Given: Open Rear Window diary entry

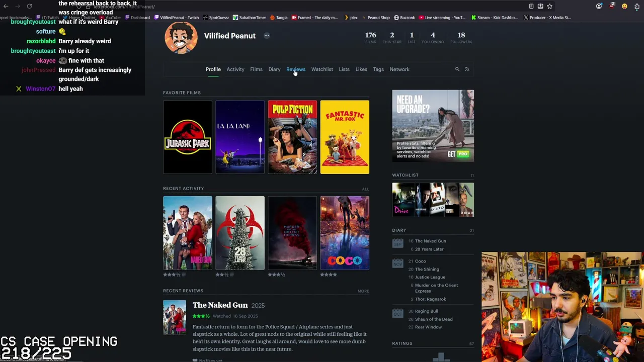Looking at the screenshot, I should click(428, 327).
